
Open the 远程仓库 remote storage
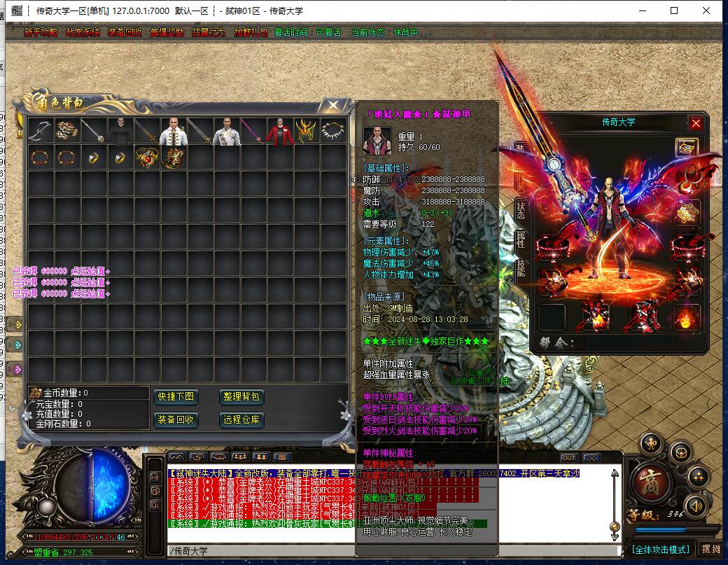(x=241, y=419)
